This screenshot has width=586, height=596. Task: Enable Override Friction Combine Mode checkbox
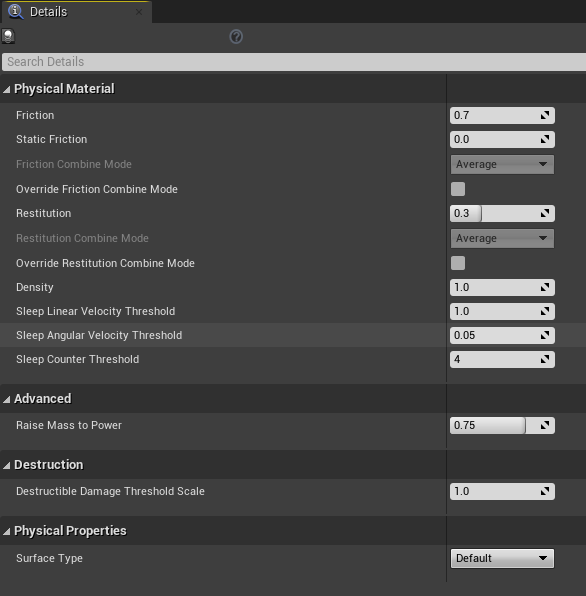(x=458, y=189)
